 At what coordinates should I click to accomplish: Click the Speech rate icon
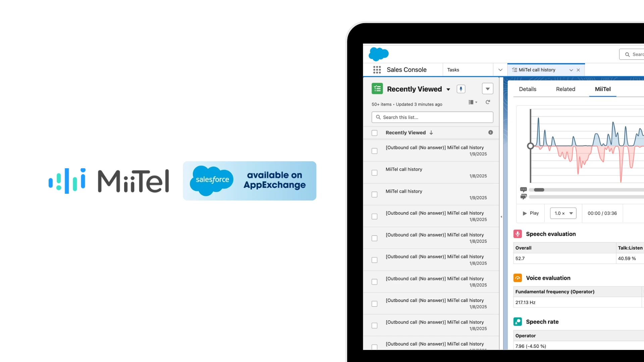click(x=518, y=321)
